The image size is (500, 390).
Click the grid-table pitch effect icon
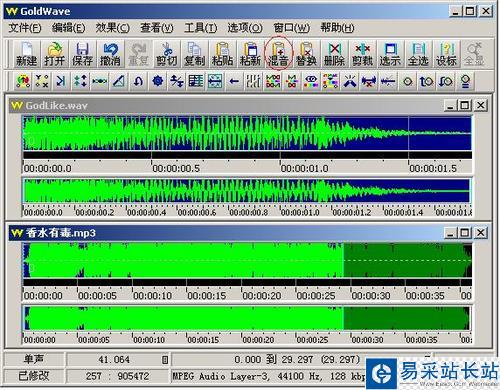click(x=196, y=81)
